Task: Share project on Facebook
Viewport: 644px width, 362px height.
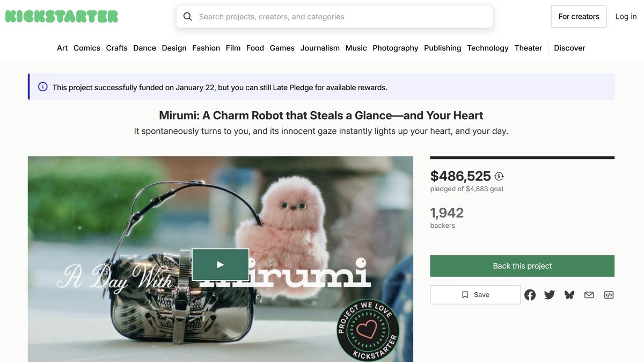Action: tap(530, 295)
